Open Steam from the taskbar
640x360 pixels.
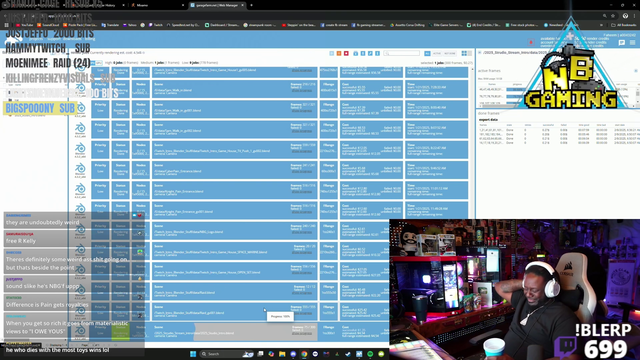click(348, 354)
